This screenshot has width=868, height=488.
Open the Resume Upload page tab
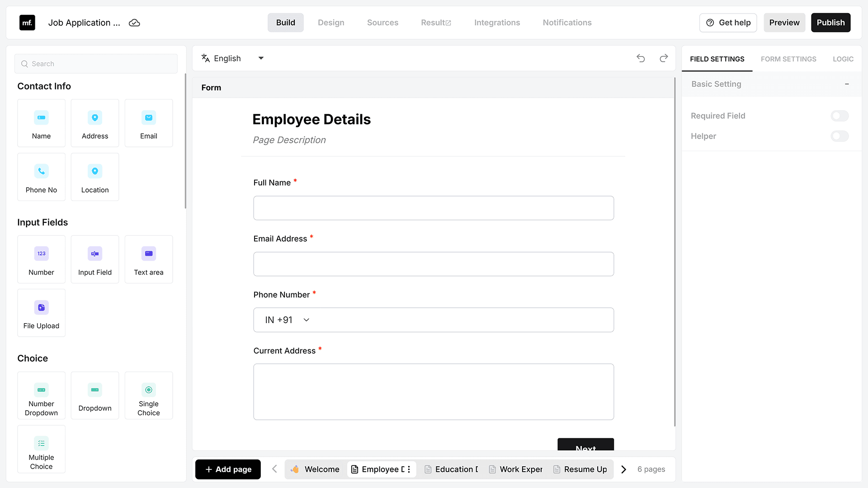(580, 469)
